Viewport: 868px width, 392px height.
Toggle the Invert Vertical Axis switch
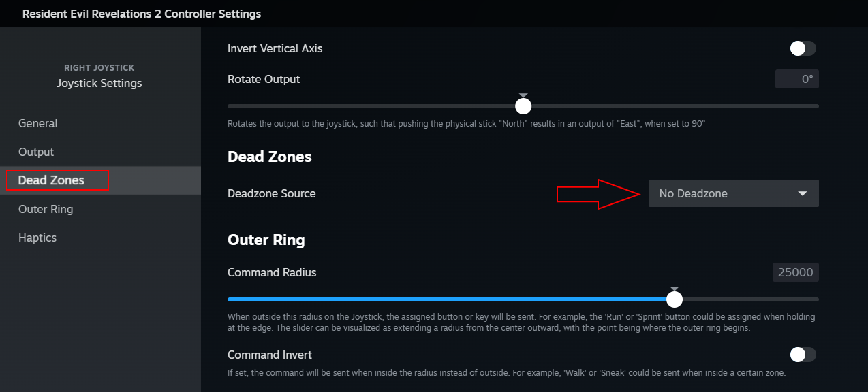[802, 48]
